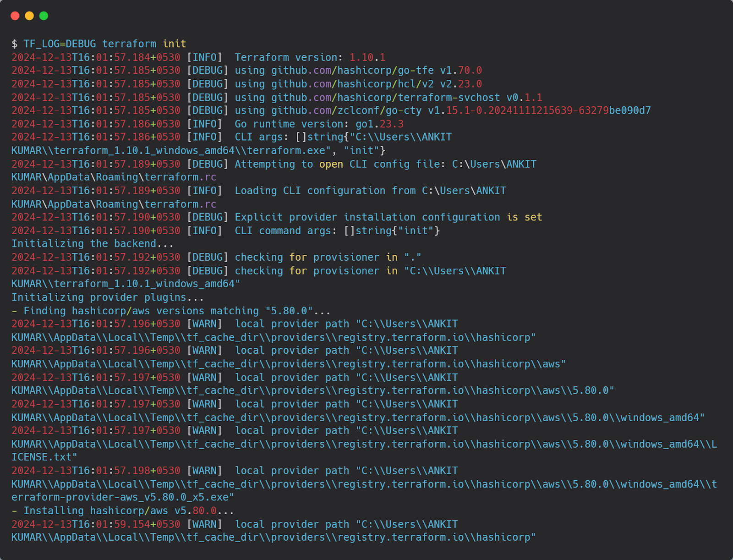Click the timestamp '2024-12-13T16:01:57.184+0530'
733x560 pixels.
[96, 58]
